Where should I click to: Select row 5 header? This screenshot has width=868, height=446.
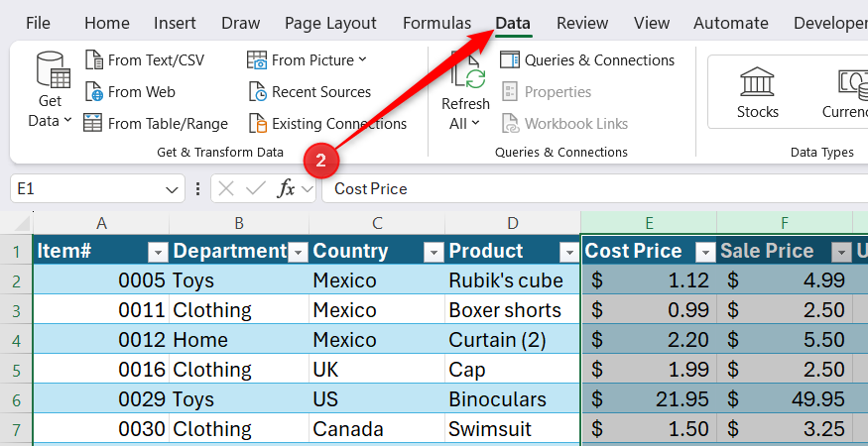[x=16, y=369]
